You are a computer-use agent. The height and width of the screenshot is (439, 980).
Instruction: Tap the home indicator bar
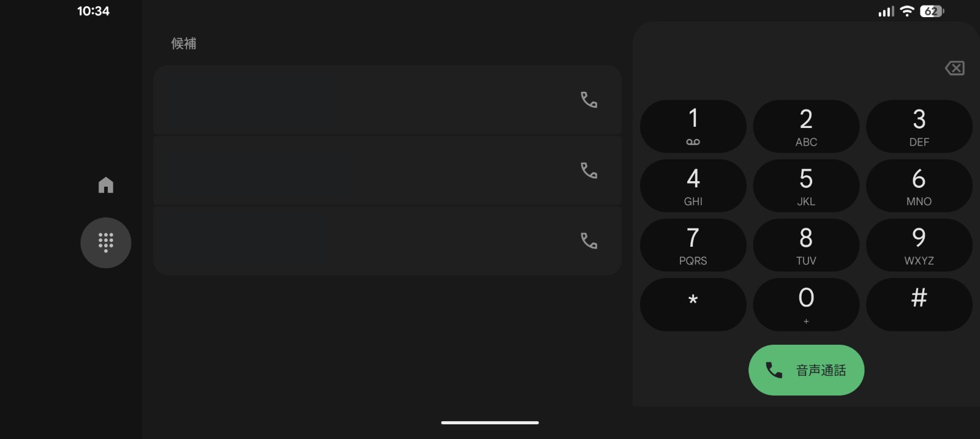(490, 422)
